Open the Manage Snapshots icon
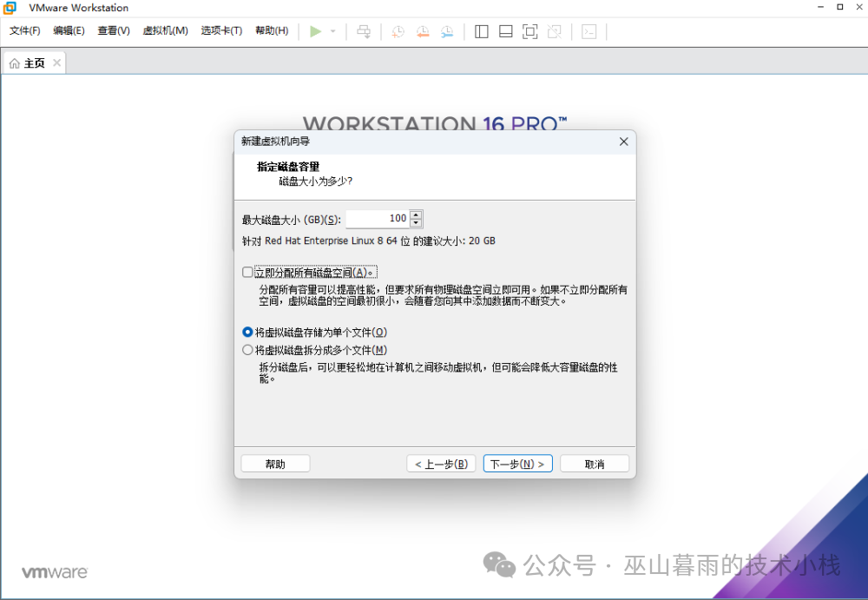868x600 pixels. 446,30
